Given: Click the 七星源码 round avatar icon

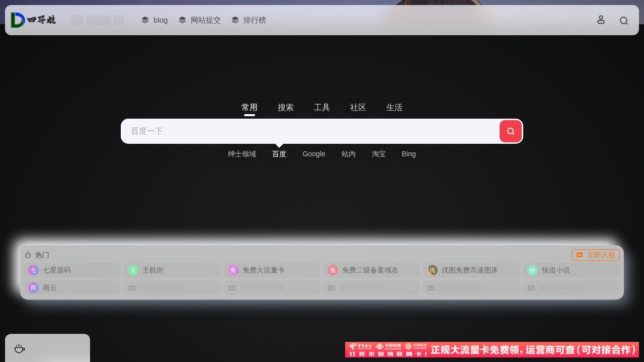Looking at the screenshot, I should pyautogui.click(x=33, y=270).
